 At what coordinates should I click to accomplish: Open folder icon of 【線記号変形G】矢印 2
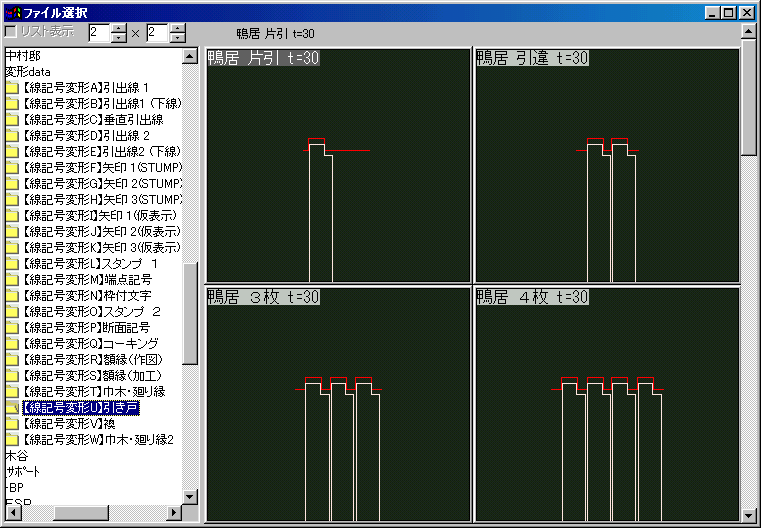[x=12, y=184]
